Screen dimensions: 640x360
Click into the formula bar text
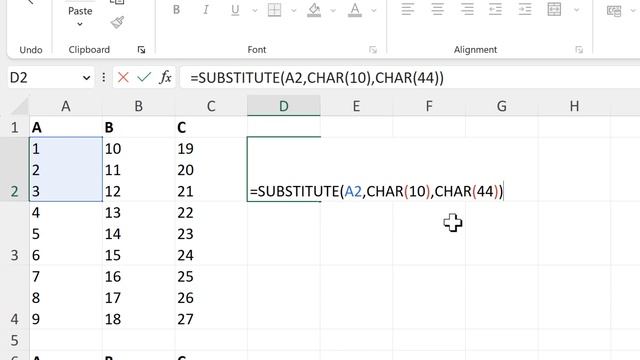[317, 78]
